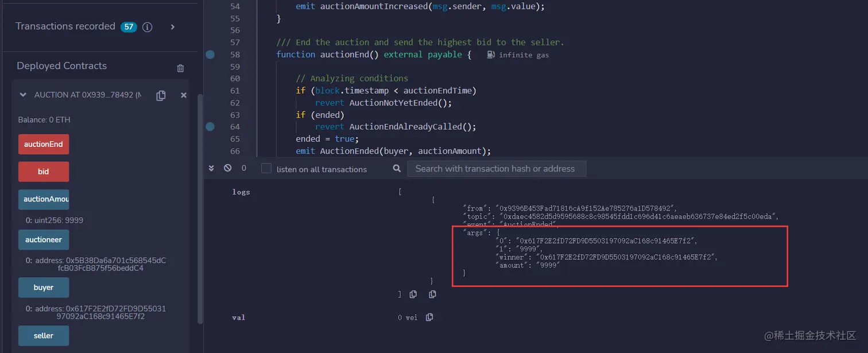The width and height of the screenshot is (868, 353).
Task: Click the emit auctionAmountIncreased line
Action: point(420,6)
